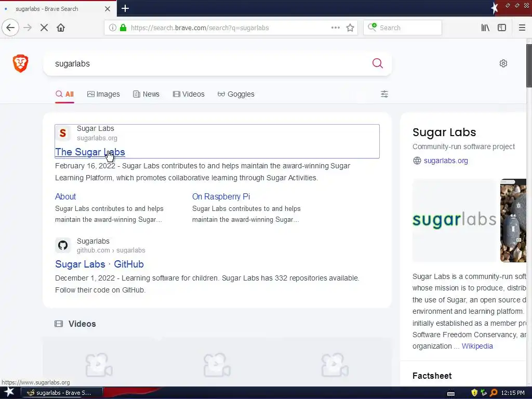Click the 12:15 PM taskbar clock
The width and height of the screenshot is (532, 399).
tap(513, 393)
